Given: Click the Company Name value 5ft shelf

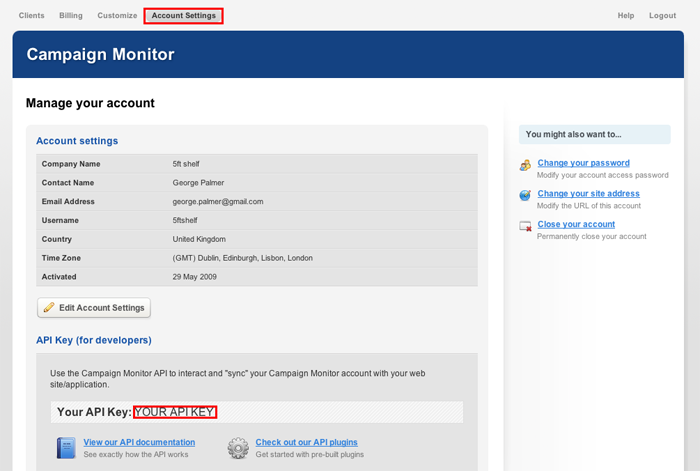Looking at the screenshot, I should 186,164.
